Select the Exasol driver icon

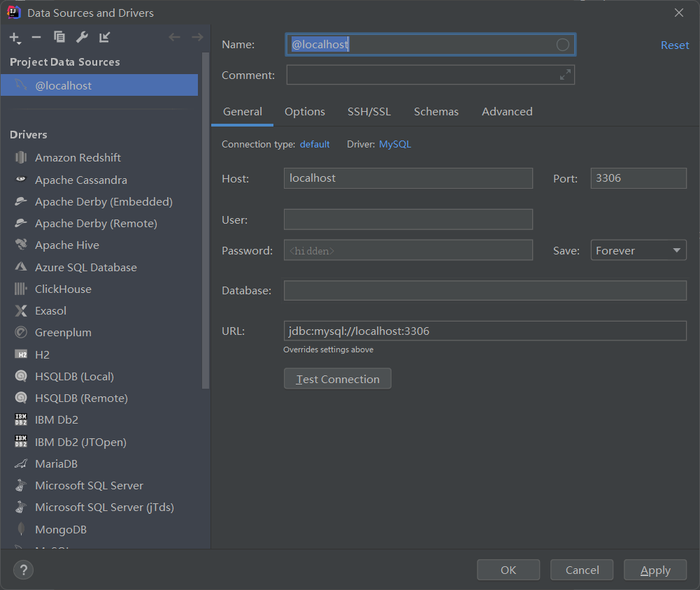point(20,310)
